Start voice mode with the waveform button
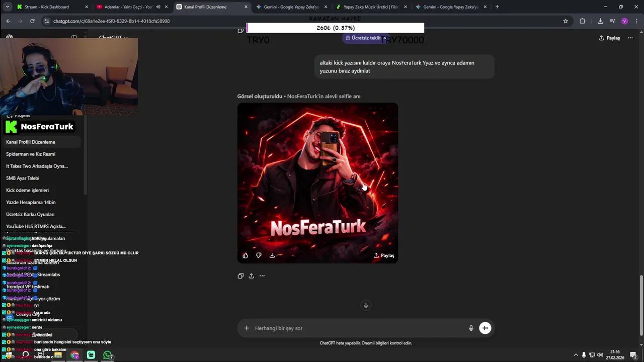This screenshot has width=644, height=362. point(485,328)
